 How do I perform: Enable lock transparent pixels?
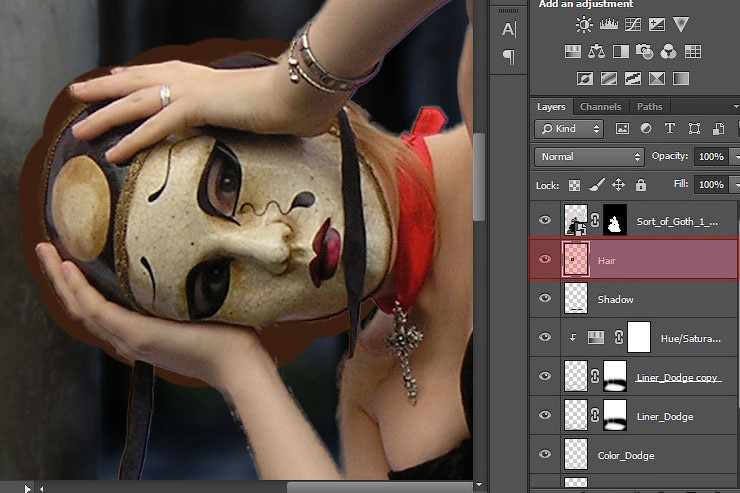click(575, 185)
